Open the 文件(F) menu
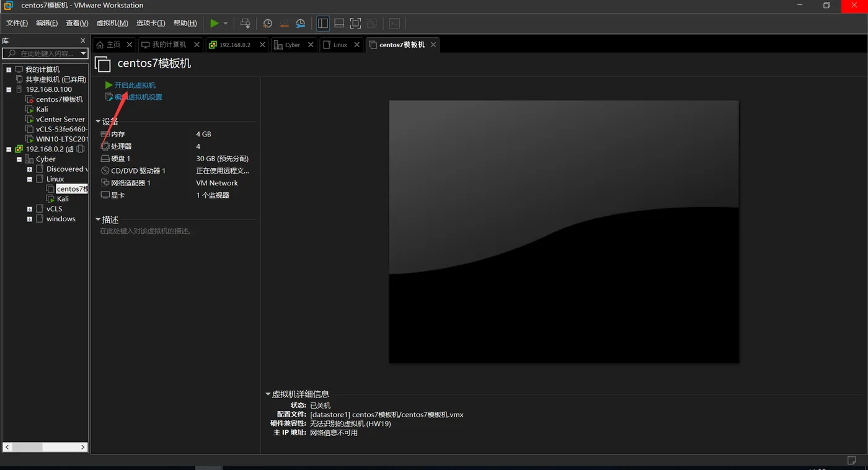This screenshot has height=470, width=868. click(x=17, y=24)
